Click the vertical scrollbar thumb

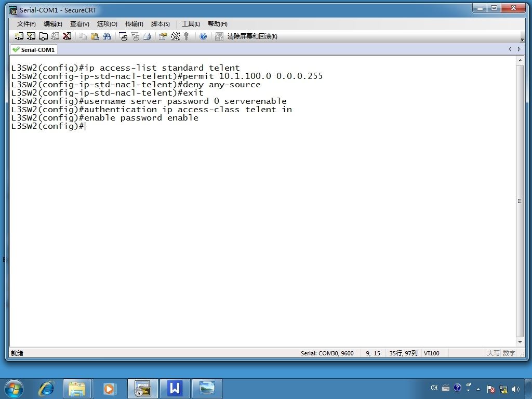pos(520,201)
